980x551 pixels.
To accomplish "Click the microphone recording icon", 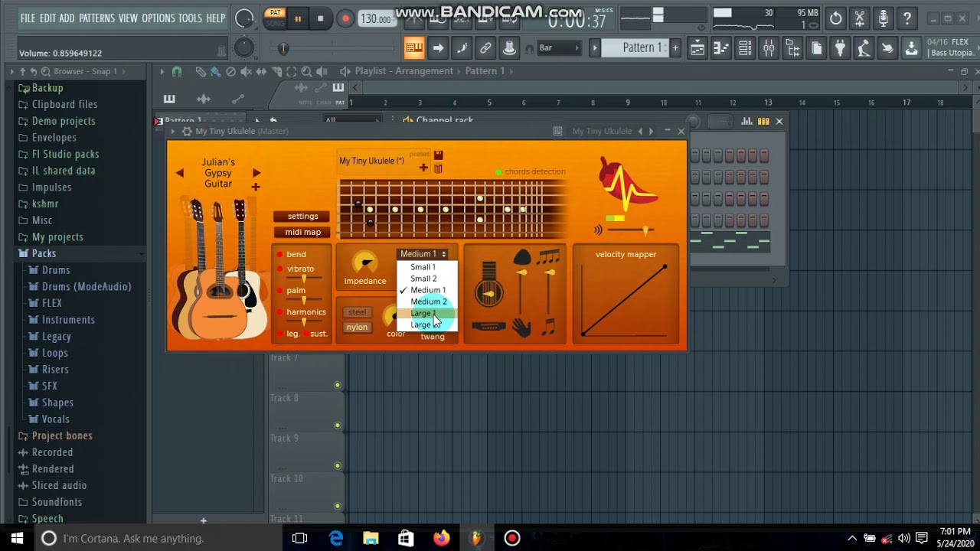I will [x=884, y=18].
